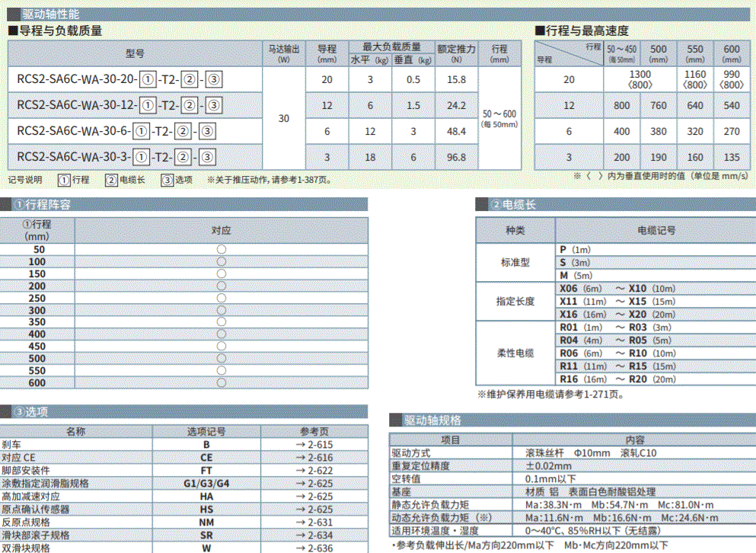Viewport: 756px width, 553px height.
Task: Select the 标准型 cable type cell
Action: coord(515,263)
